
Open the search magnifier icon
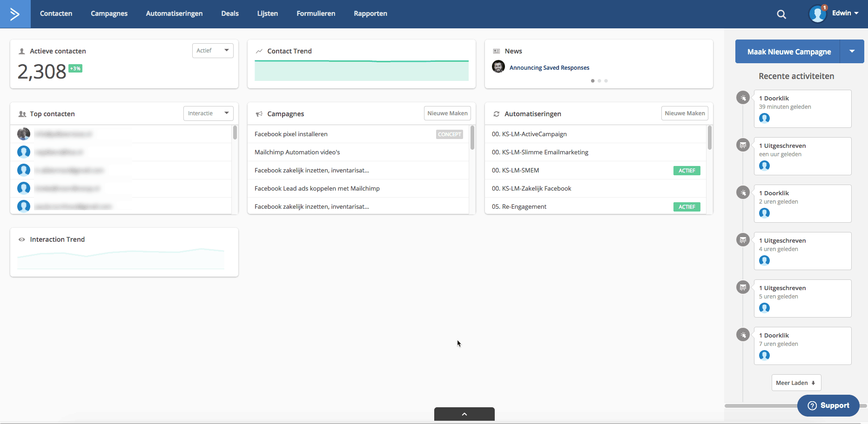(781, 14)
